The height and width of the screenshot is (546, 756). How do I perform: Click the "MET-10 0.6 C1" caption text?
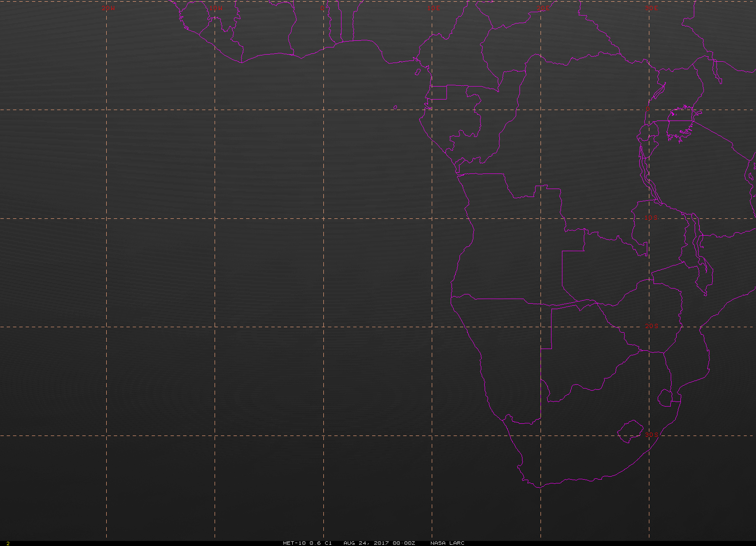pyautogui.click(x=307, y=543)
